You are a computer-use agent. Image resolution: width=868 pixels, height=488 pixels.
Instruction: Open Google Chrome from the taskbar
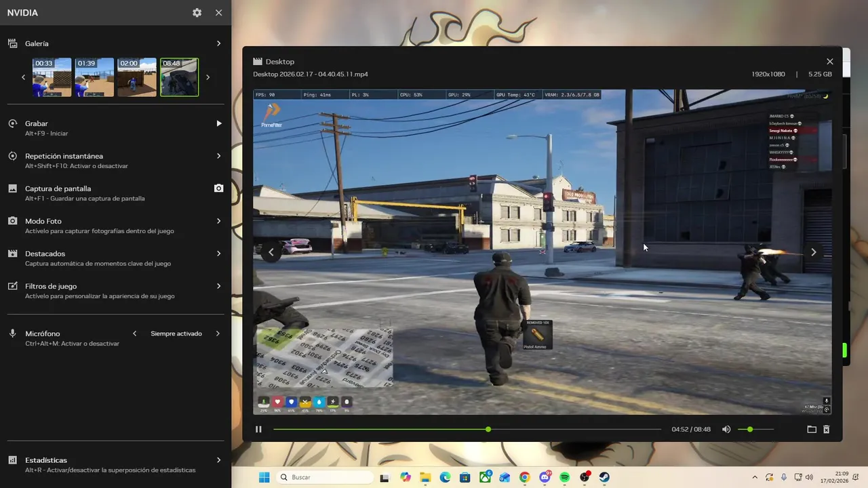[524, 477]
